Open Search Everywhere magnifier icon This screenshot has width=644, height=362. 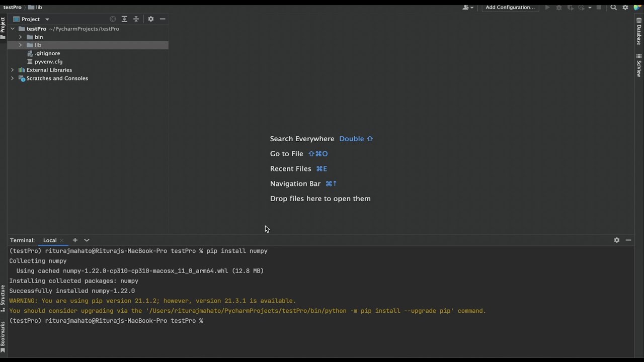click(613, 8)
